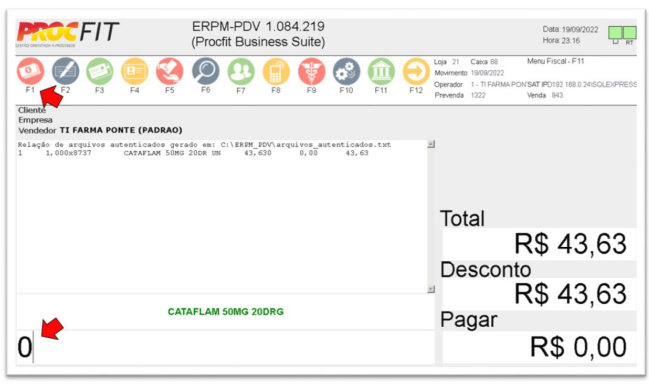The height and width of the screenshot is (384, 649).
Task: Click the scroll up arrow of item list
Action: [x=431, y=144]
